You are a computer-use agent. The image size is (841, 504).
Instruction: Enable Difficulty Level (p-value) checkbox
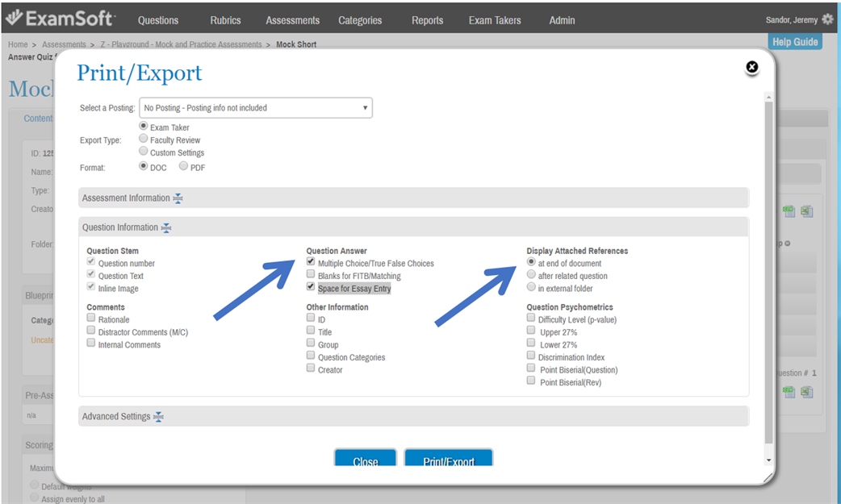(531, 318)
